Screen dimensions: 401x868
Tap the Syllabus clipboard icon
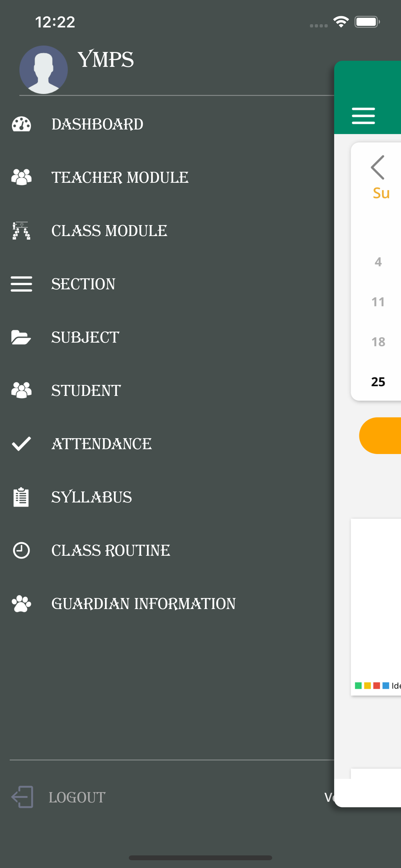click(x=21, y=497)
